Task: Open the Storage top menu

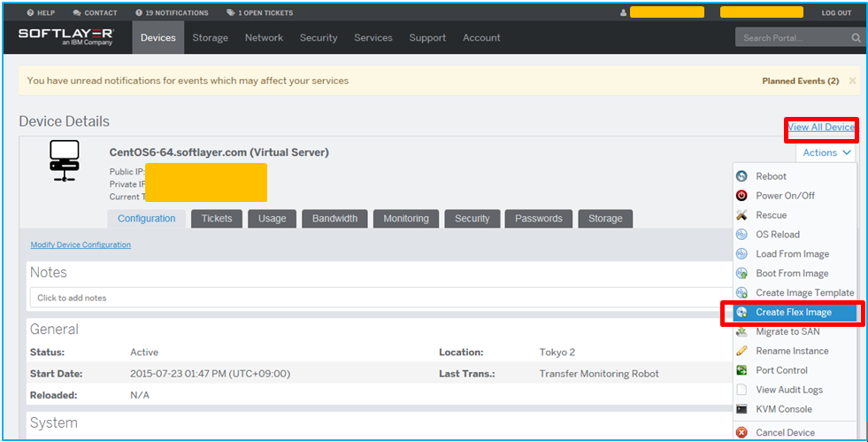Action: coord(211,38)
